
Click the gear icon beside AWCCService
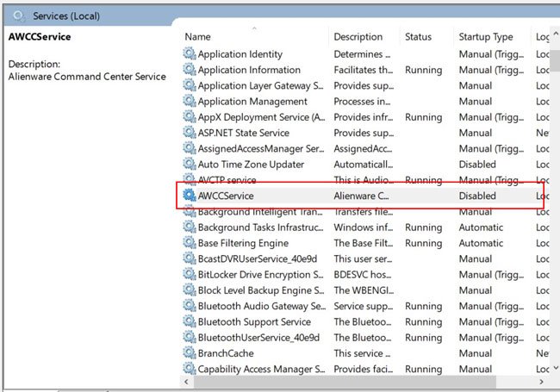pos(190,196)
